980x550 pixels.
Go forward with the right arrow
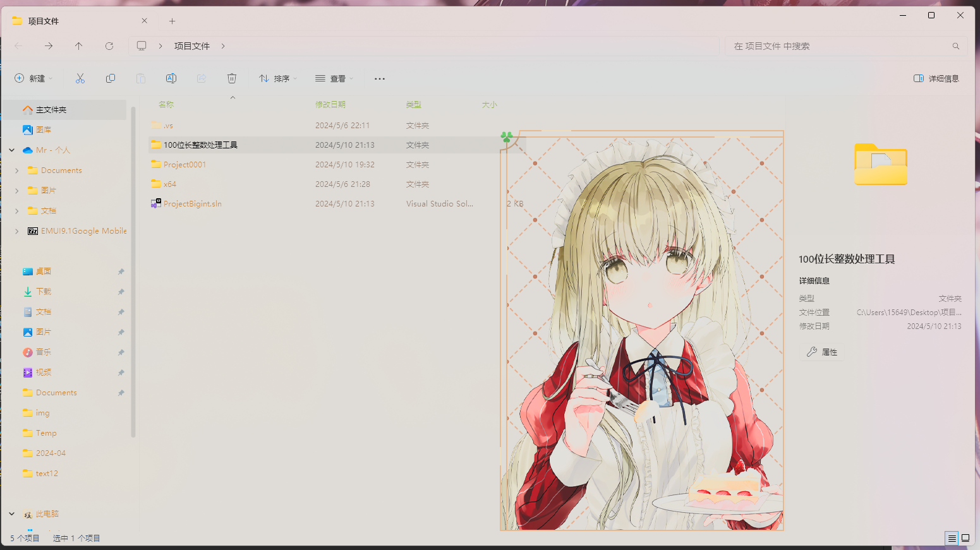[49, 46]
